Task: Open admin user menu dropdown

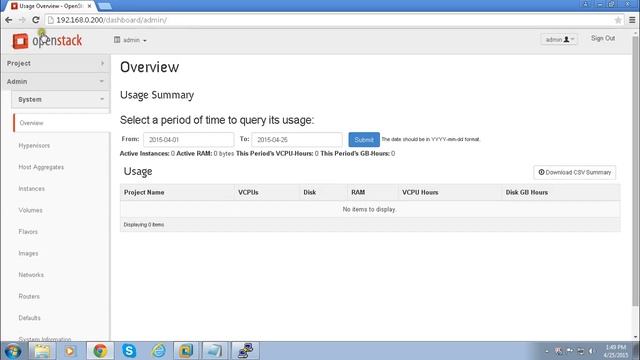Action: coord(559,39)
